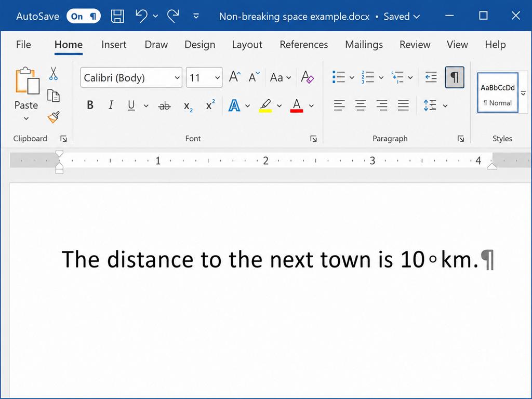
Task: Open multilevel list dropdown arrow
Action: tap(410, 78)
